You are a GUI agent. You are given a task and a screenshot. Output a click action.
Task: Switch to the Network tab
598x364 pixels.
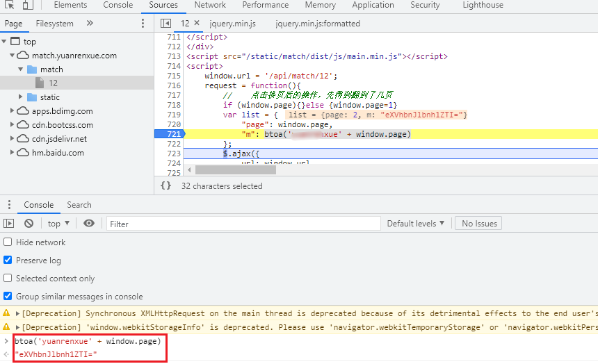(210, 5)
